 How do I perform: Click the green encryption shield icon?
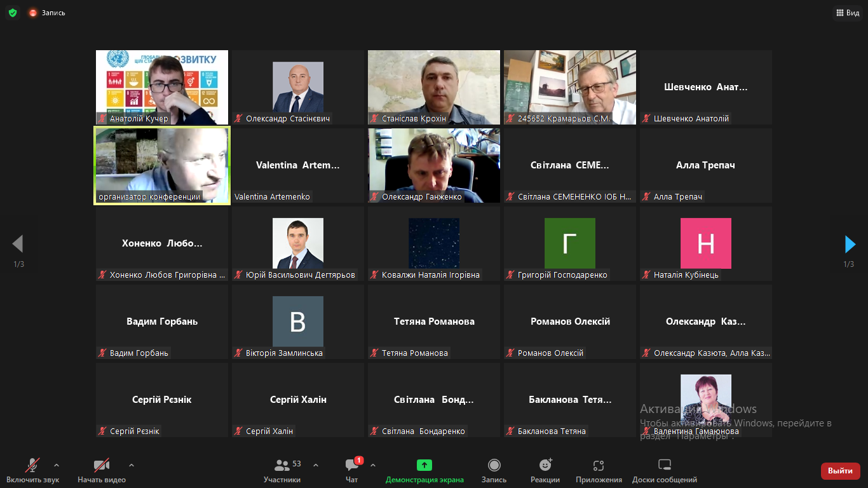[13, 13]
